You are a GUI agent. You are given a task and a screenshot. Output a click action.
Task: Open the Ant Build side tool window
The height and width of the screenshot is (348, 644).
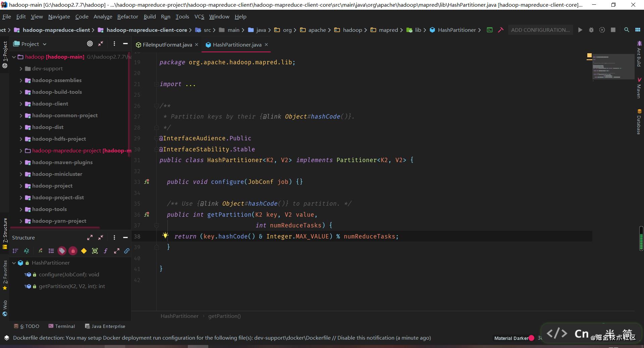point(639,54)
